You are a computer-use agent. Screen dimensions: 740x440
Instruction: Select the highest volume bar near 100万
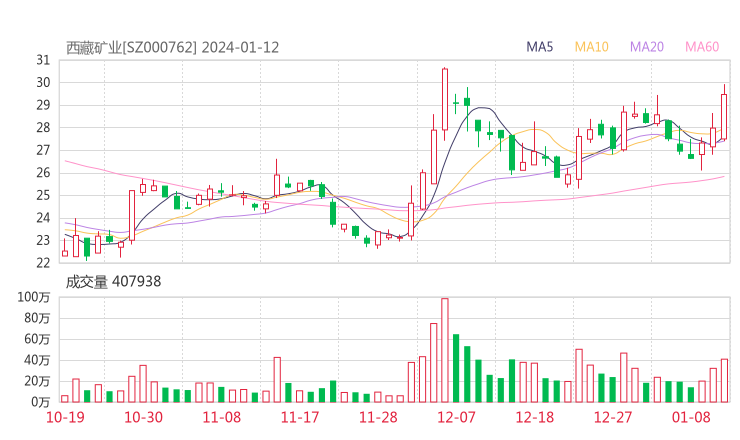[445, 350]
